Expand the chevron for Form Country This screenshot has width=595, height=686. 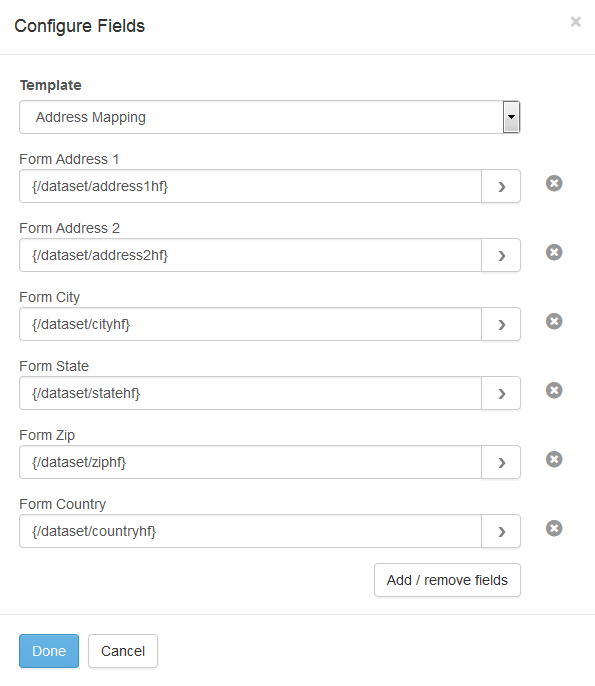pyautogui.click(x=501, y=531)
